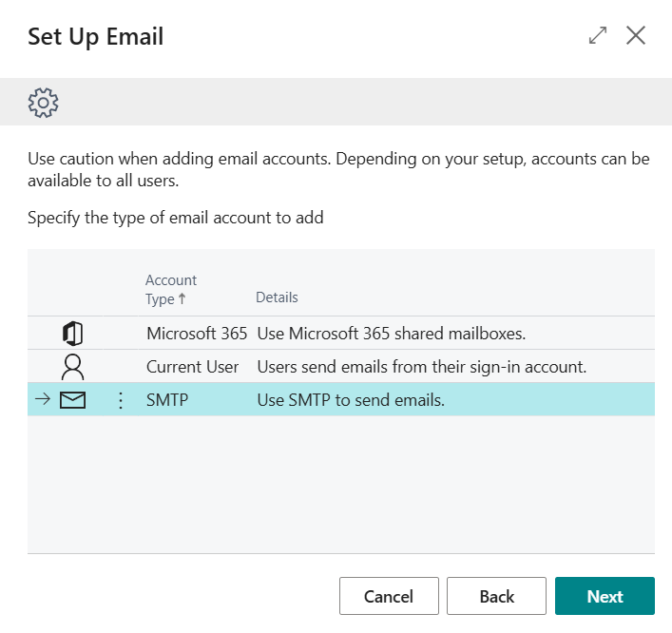Click 'Use SMTP to send emails' details

click(351, 400)
